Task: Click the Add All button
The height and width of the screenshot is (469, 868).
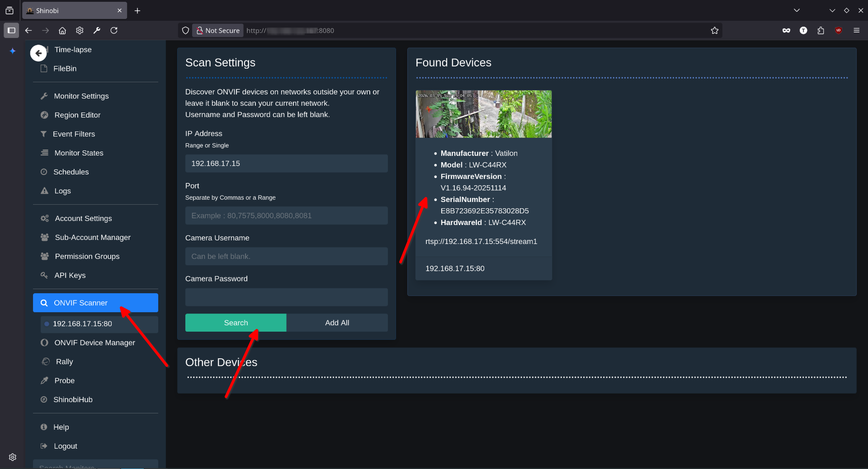Action: pos(337,323)
